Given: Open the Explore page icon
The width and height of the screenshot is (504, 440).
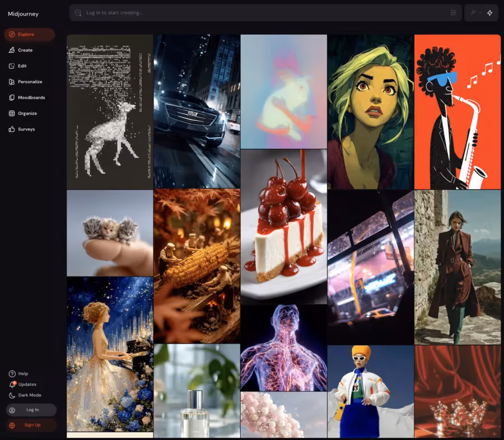Looking at the screenshot, I should point(12,34).
